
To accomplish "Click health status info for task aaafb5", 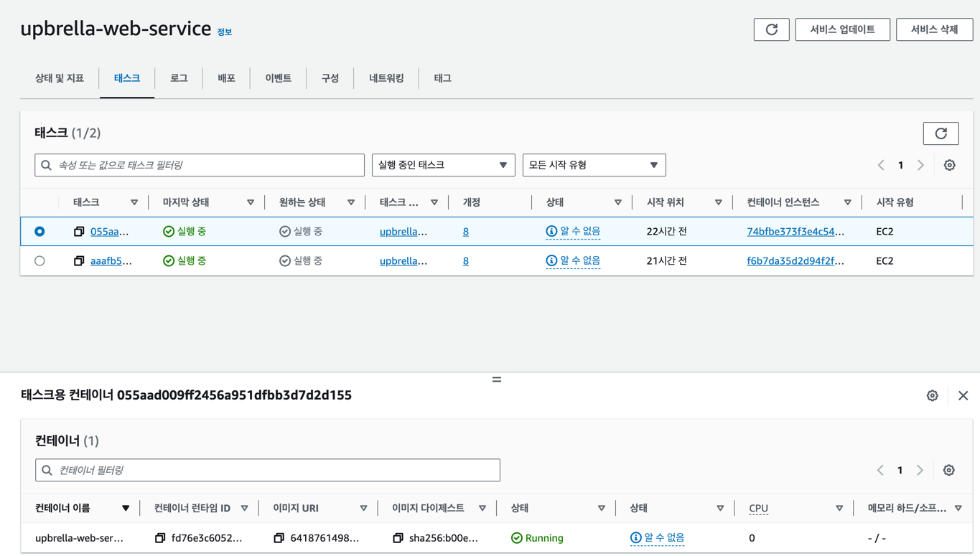I will tap(573, 261).
